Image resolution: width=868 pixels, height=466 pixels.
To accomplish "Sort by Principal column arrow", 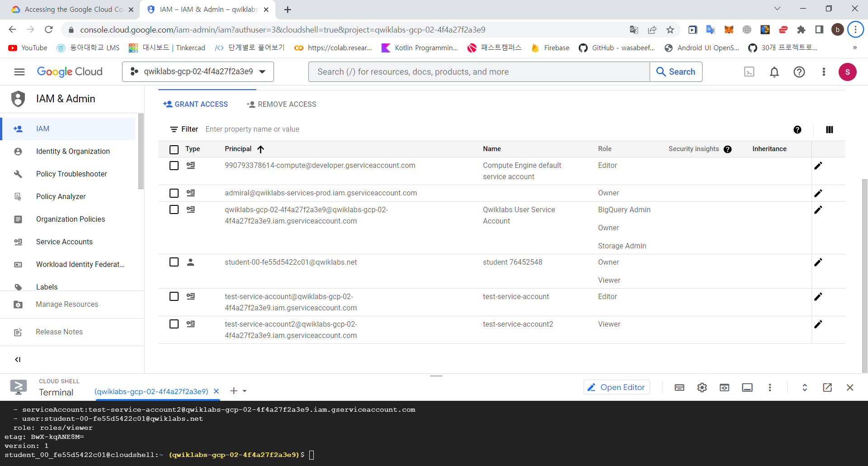I will 261,149.
